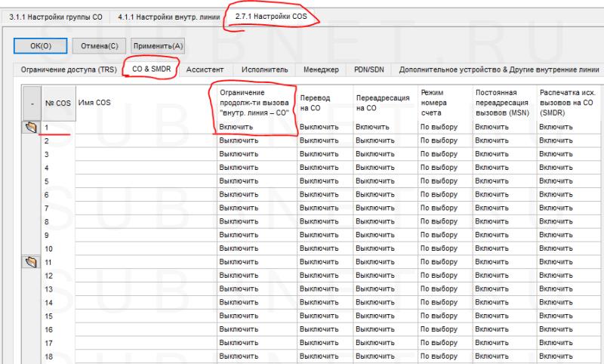Click the Отмена(C) cancel button
604x364 pixels.
tap(99, 45)
